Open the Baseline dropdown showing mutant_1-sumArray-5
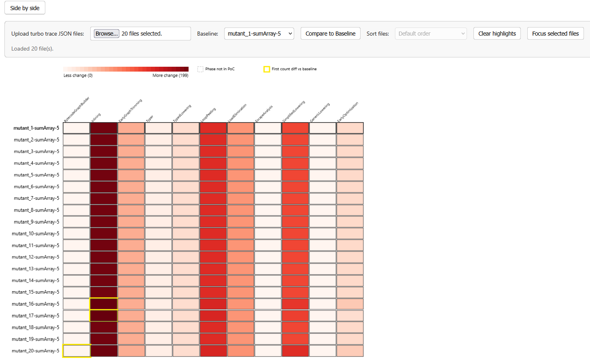590x364 pixels. tap(259, 34)
